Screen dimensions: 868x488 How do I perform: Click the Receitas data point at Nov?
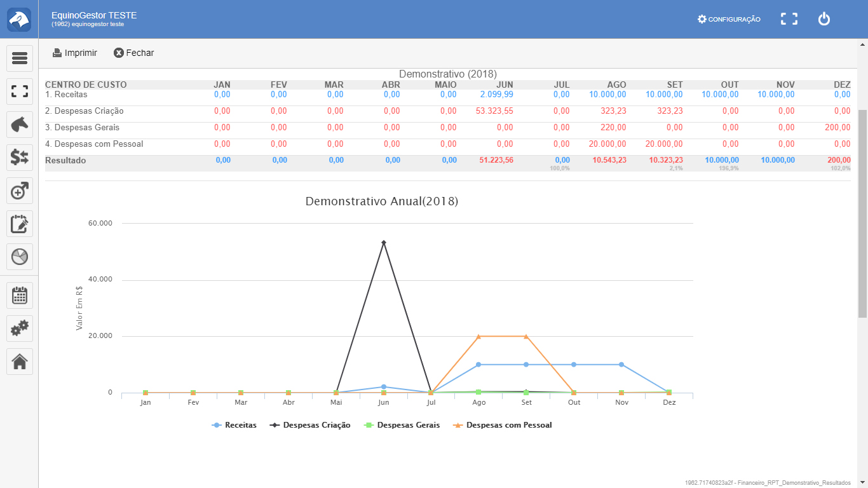[621, 365]
